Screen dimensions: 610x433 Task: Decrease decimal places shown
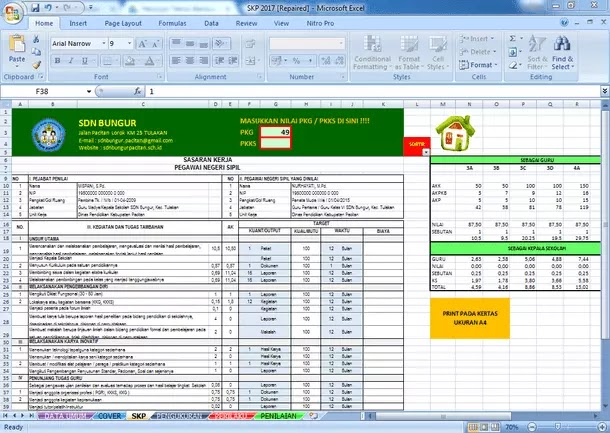(x=339, y=61)
